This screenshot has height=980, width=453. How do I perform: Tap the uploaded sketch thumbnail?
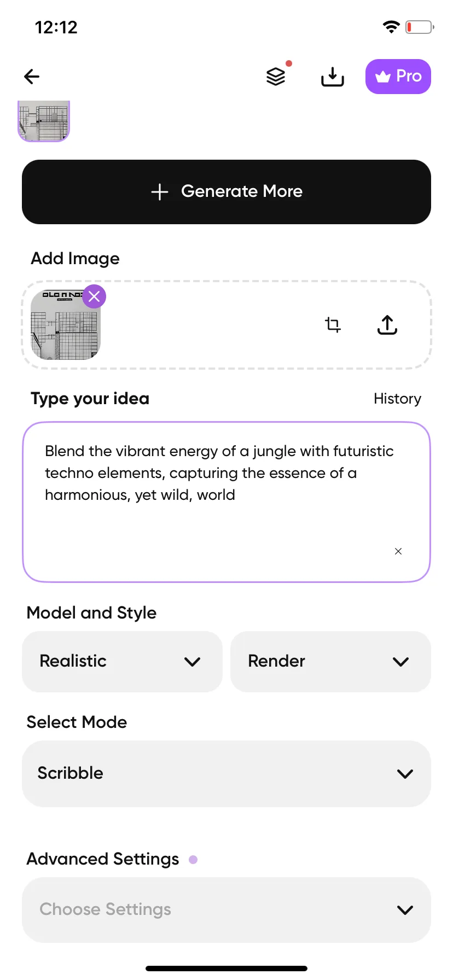66,325
